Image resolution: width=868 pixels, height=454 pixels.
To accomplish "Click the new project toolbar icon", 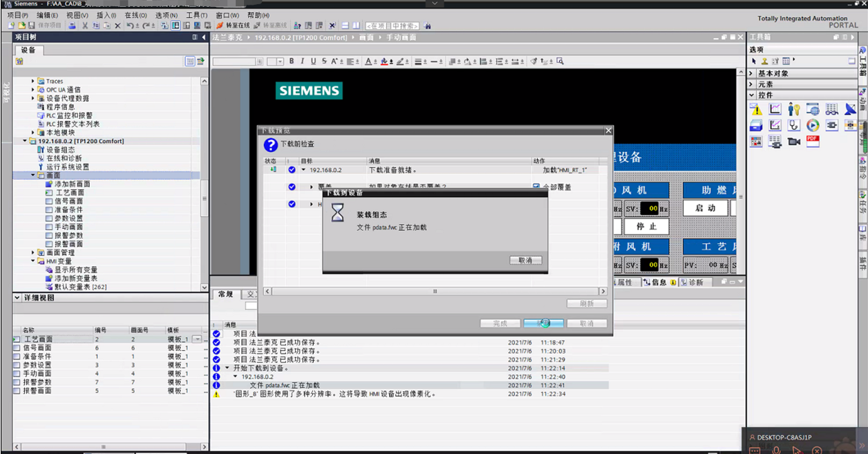I will tap(12, 26).
